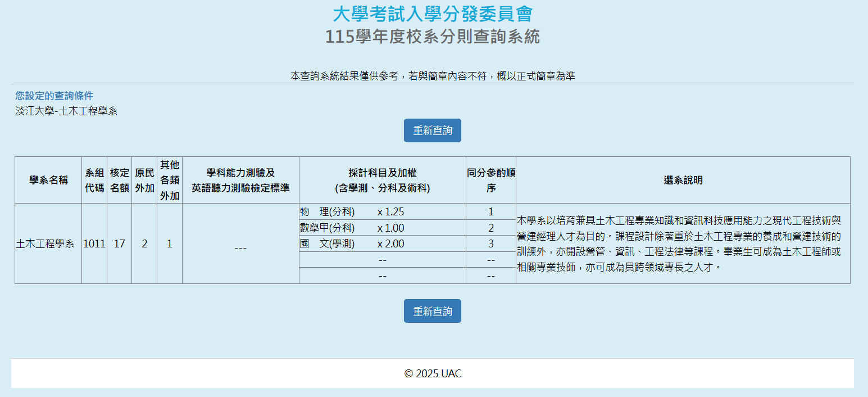The height and width of the screenshot is (397, 868).
Task: Click the lower 重新查詢 button below the table
Action: coord(432,311)
